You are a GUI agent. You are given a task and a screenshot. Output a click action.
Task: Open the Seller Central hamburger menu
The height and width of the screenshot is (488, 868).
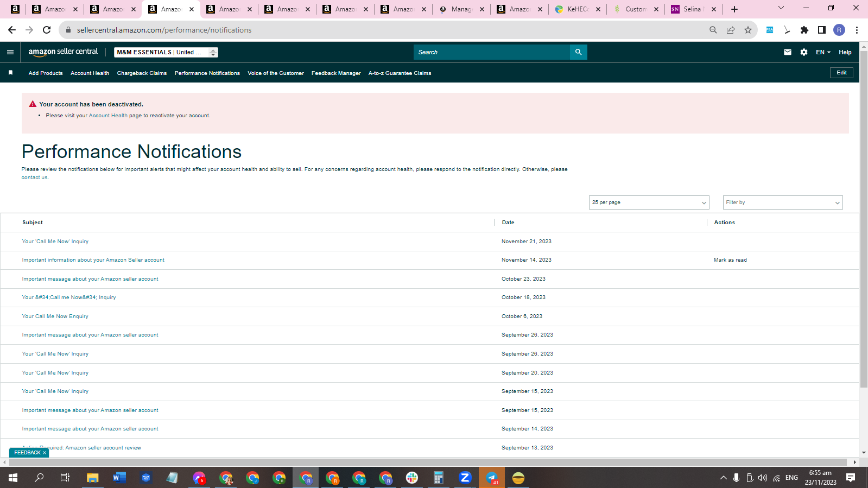click(10, 52)
